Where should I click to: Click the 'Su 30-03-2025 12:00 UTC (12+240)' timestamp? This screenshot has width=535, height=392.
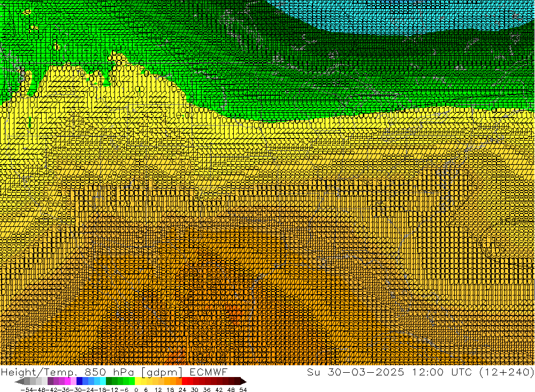click(421, 372)
